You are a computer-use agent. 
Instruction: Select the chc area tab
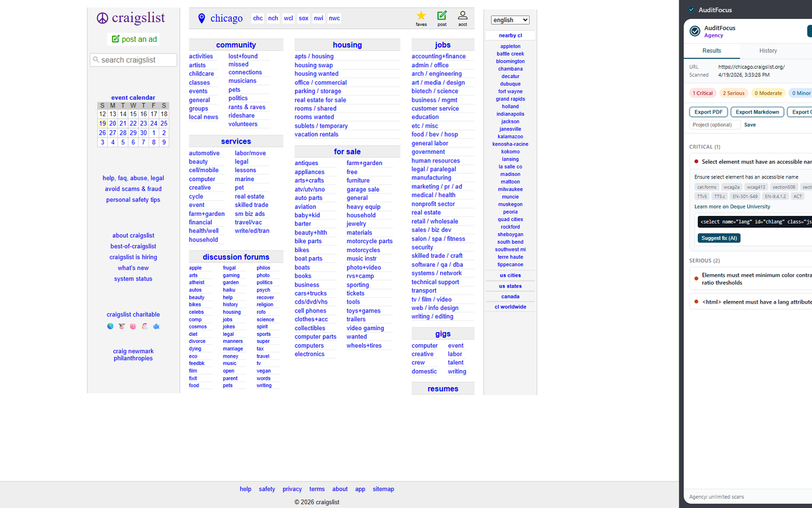[x=258, y=18]
